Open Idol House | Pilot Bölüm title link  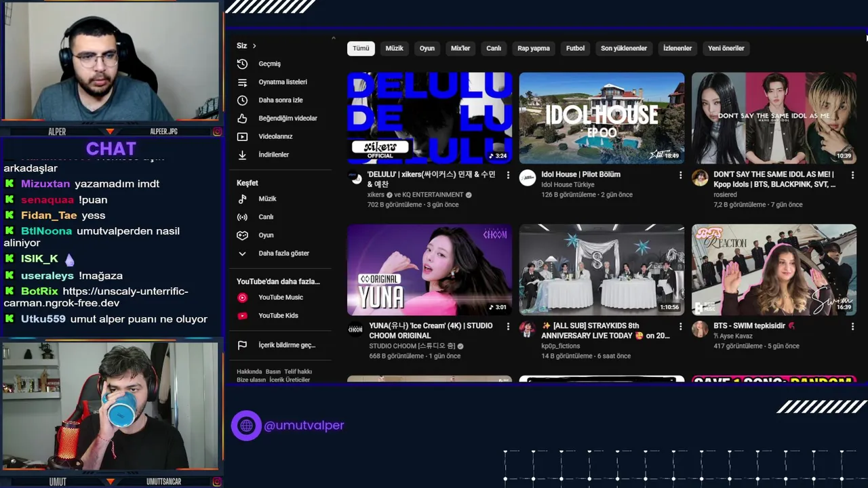pyautogui.click(x=580, y=174)
